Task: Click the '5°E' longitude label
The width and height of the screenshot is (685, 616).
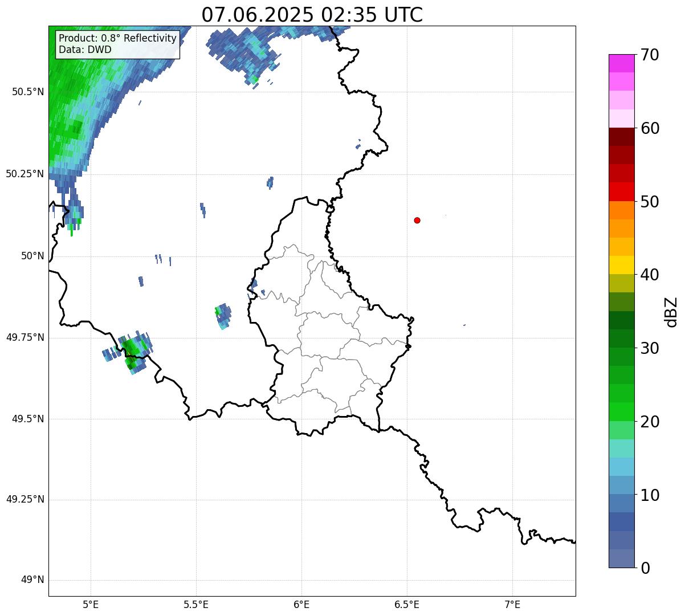Action: tap(91, 604)
